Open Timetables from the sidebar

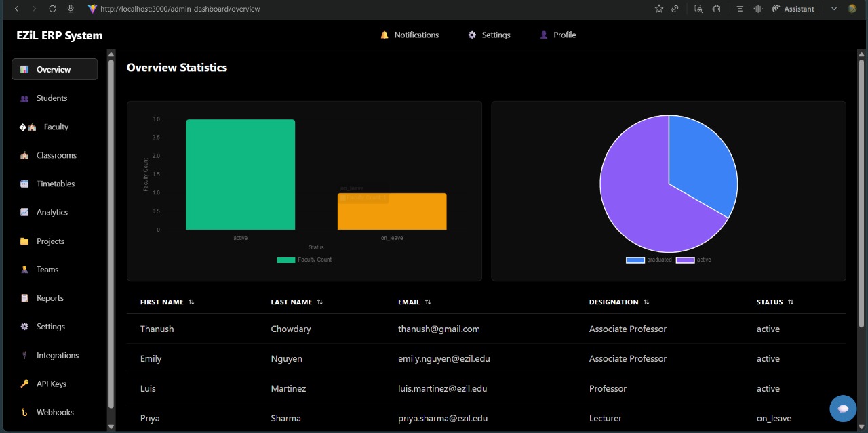(x=55, y=184)
